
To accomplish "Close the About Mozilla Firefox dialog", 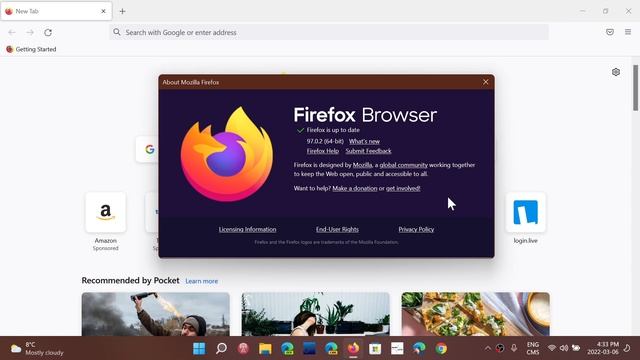I will (x=485, y=82).
